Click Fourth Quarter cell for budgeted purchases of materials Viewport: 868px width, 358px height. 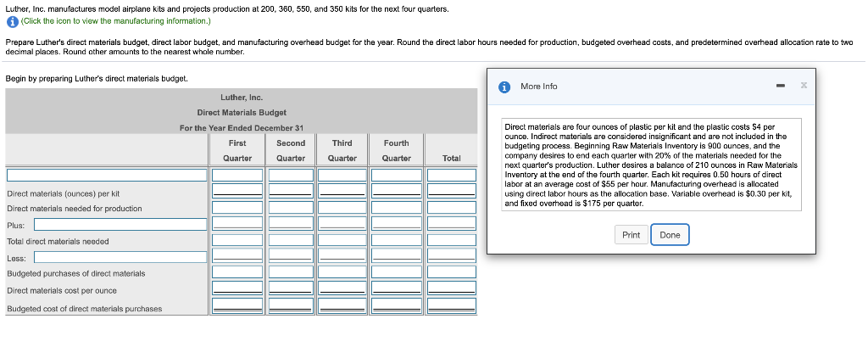tap(396, 272)
